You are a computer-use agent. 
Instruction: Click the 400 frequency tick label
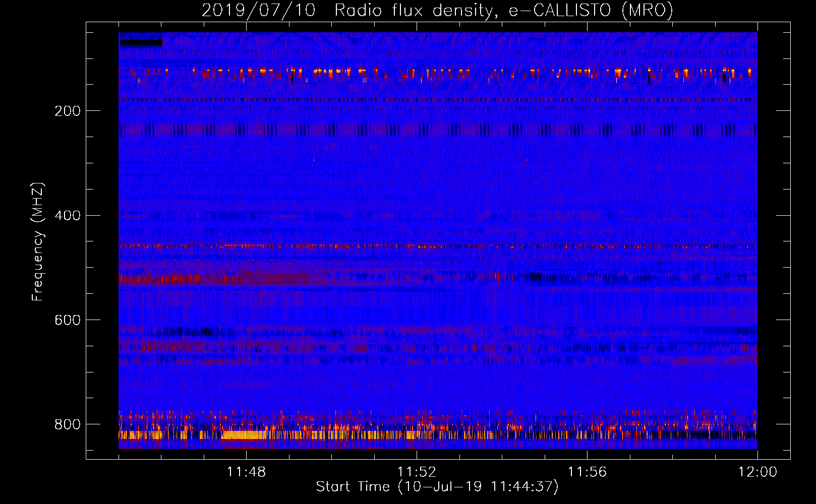[x=68, y=216]
